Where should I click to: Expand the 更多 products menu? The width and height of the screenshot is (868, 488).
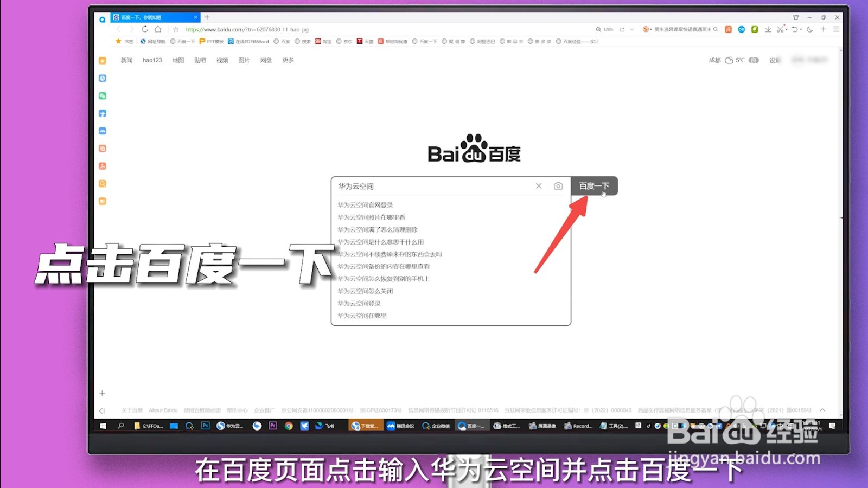[288, 60]
